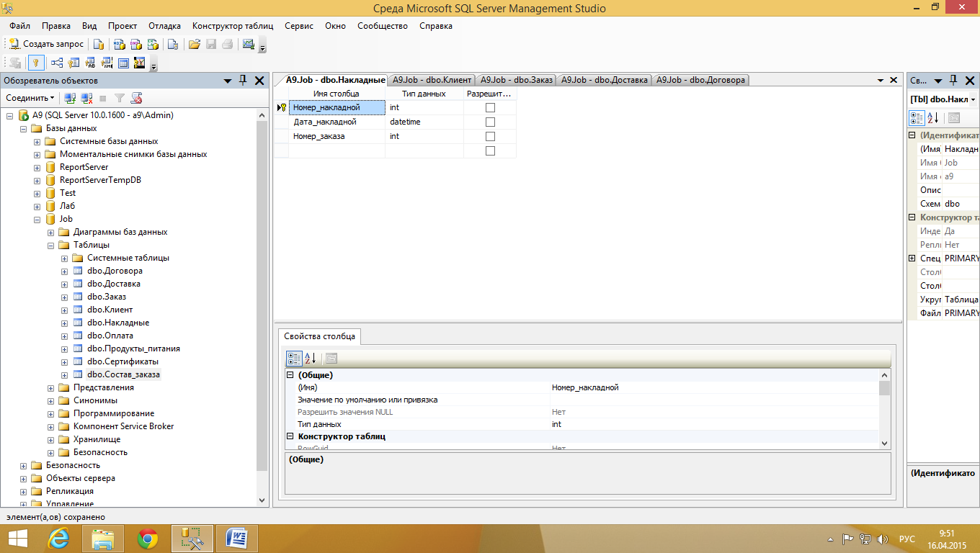Collapse the 'Job' database node
The image size is (980, 553).
pyautogui.click(x=37, y=219)
